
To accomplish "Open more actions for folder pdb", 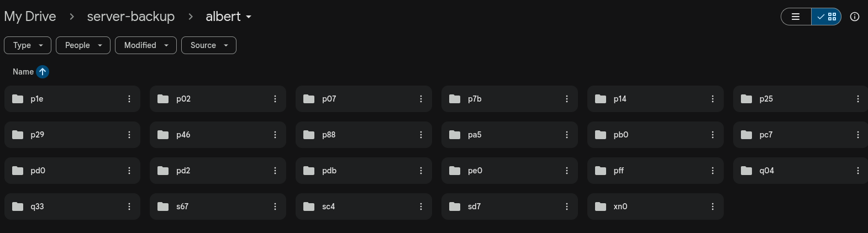I will pos(421,171).
